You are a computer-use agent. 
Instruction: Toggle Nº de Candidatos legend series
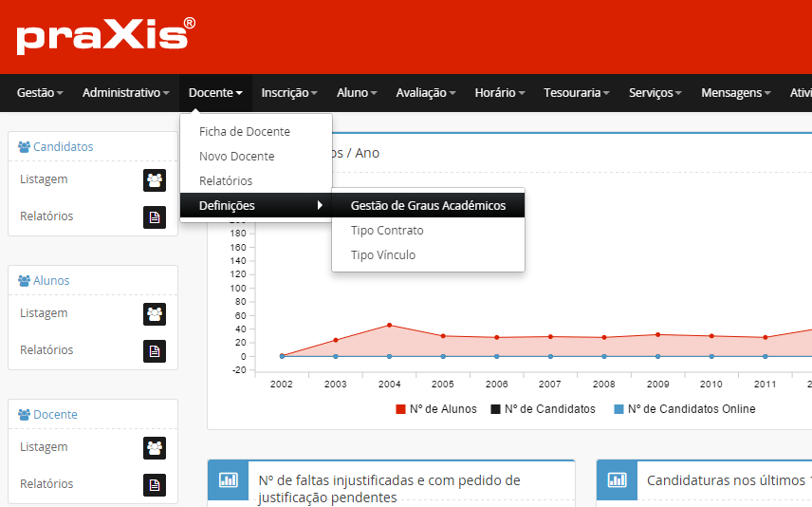(543, 409)
